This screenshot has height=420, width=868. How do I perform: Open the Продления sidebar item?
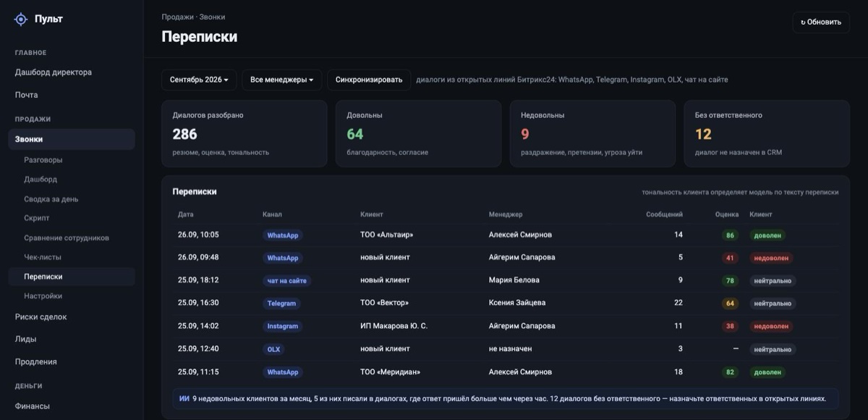pyautogui.click(x=36, y=361)
